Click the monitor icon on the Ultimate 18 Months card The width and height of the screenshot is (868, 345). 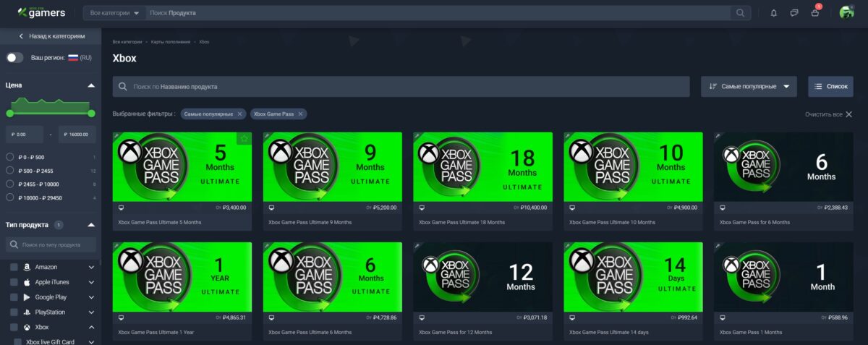point(422,208)
